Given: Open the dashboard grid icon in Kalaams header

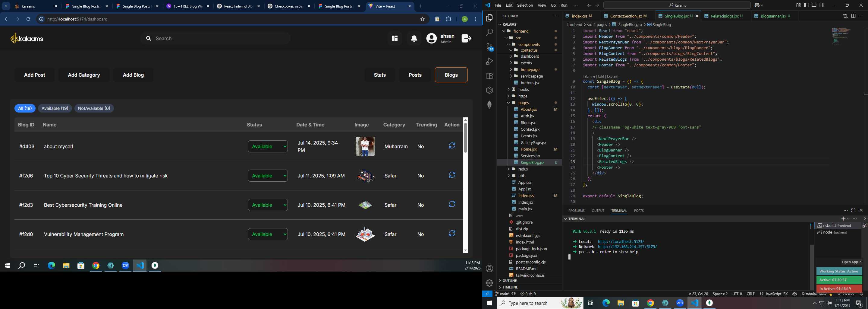Looking at the screenshot, I should 395,38.
